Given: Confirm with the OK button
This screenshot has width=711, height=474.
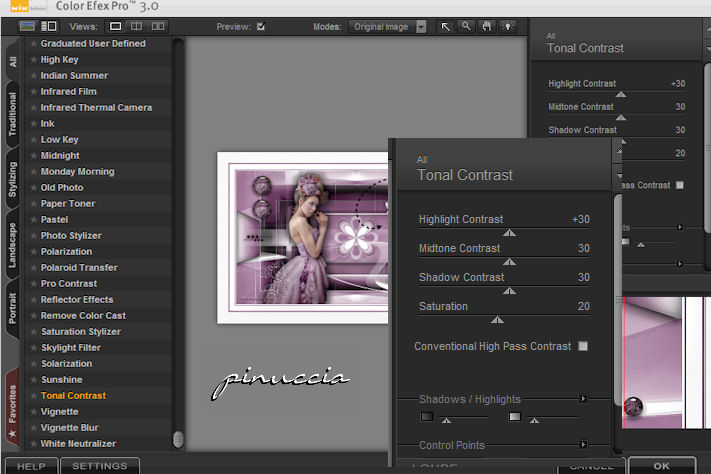Looking at the screenshot, I should pos(662,466).
